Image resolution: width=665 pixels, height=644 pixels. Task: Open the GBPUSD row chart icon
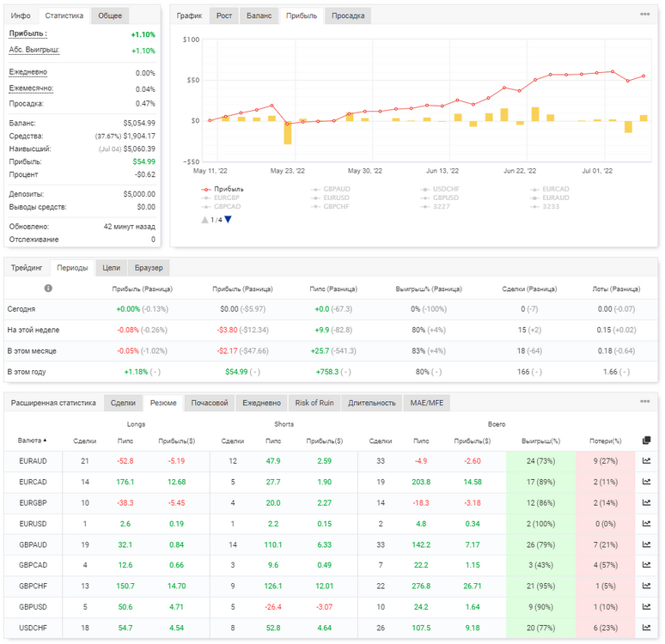click(x=646, y=607)
